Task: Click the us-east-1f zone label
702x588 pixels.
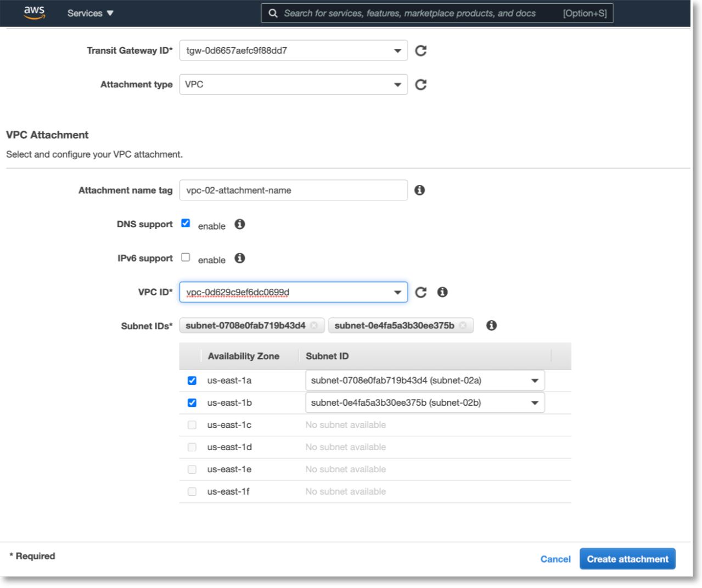Action: [x=228, y=491]
